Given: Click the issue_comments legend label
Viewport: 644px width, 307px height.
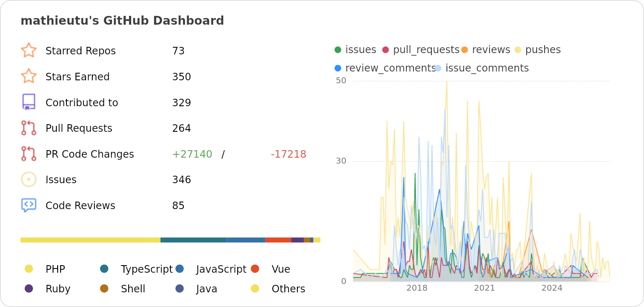Looking at the screenshot, I should tap(487, 68).
